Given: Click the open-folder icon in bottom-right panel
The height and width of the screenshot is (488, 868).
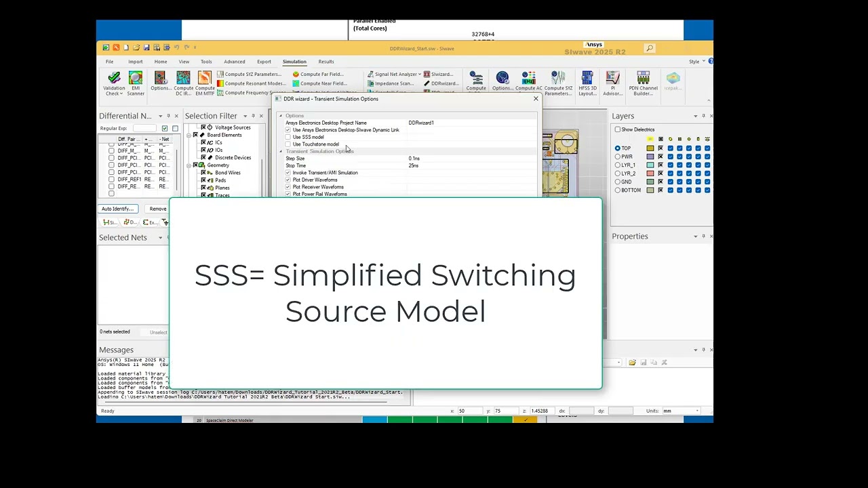Looking at the screenshot, I should click(x=632, y=363).
